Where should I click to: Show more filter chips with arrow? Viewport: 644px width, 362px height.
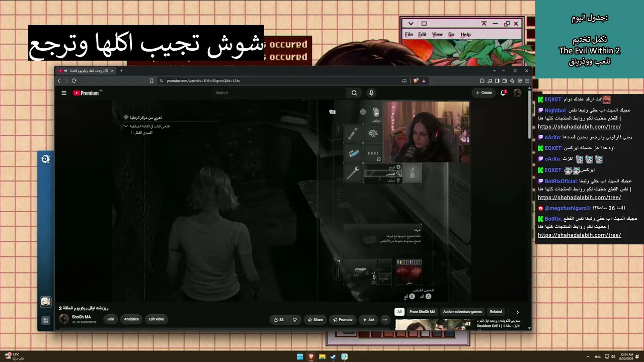click(517, 312)
